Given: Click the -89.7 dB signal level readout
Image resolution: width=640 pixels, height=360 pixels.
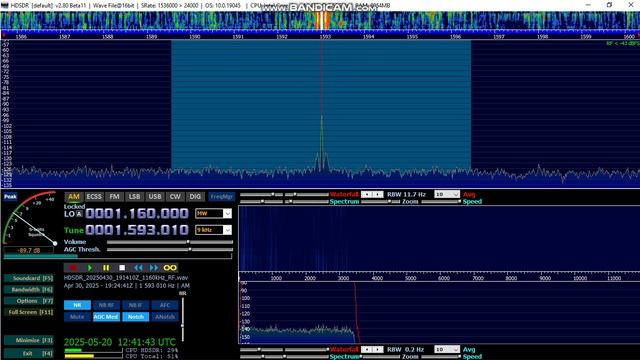Looking at the screenshot, I should [x=29, y=250].
